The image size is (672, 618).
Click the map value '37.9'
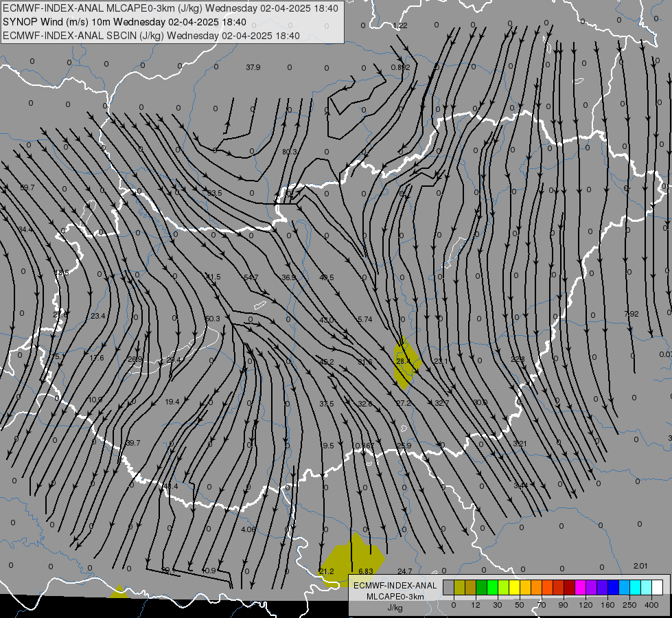[253, 67]
